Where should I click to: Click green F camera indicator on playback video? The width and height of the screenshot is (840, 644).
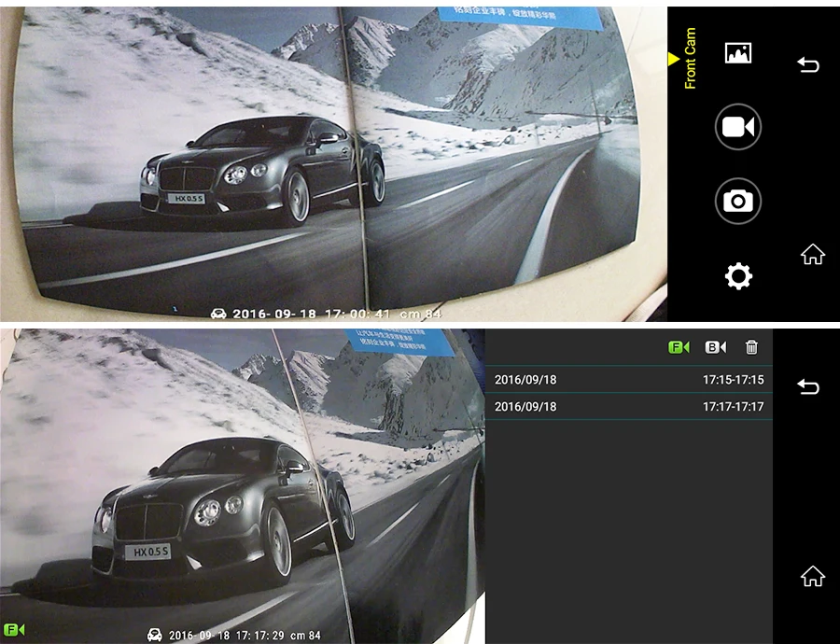coord(14,630)
